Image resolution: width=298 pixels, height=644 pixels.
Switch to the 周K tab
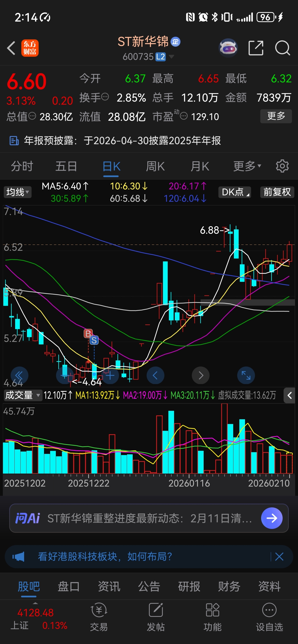(x=155, y=166)
